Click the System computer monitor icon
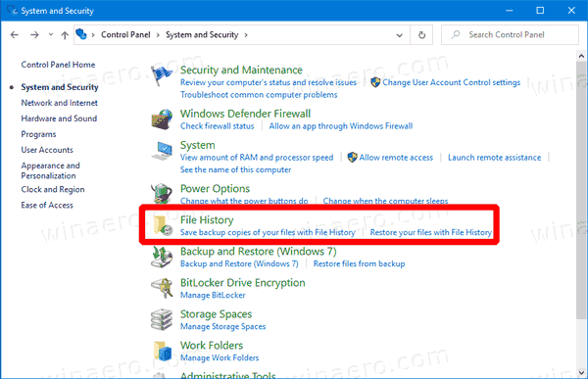The height and width of the screenshot is (379, 588). click(x=162, y=151)
